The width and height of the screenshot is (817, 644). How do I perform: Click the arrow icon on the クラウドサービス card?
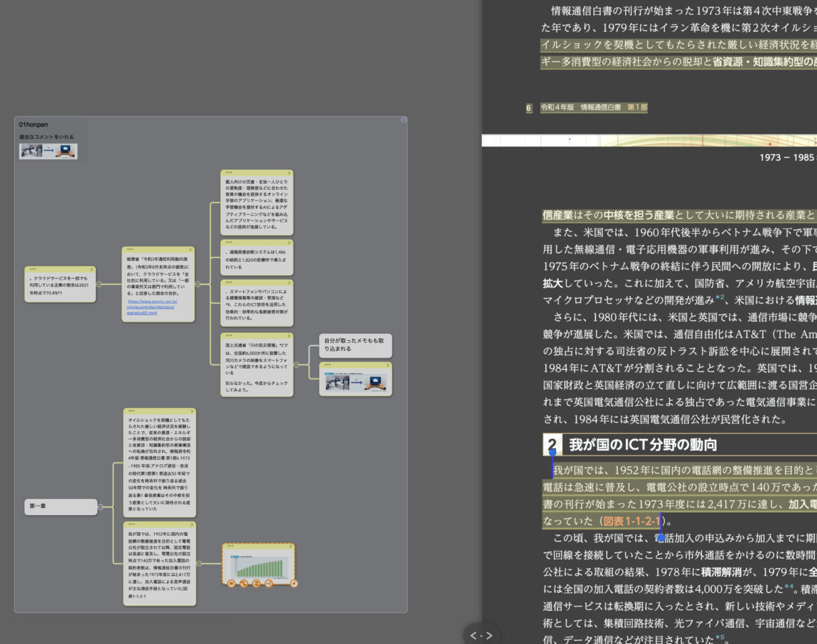[x=92, y=269]
